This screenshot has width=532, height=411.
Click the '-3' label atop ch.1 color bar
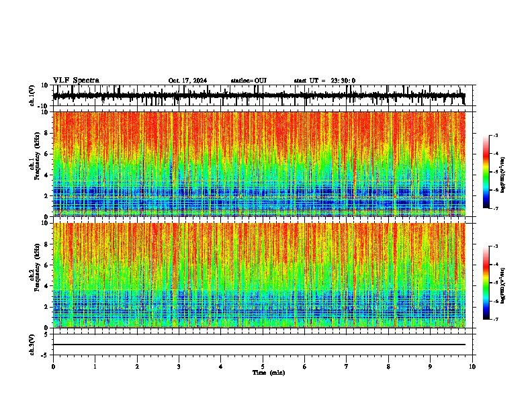click(x=496, y=135)
